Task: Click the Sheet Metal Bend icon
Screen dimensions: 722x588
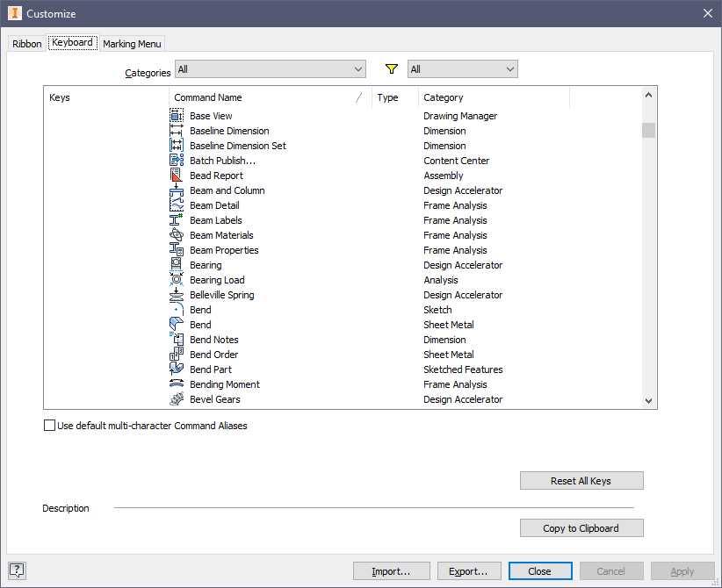Action: 177,325
